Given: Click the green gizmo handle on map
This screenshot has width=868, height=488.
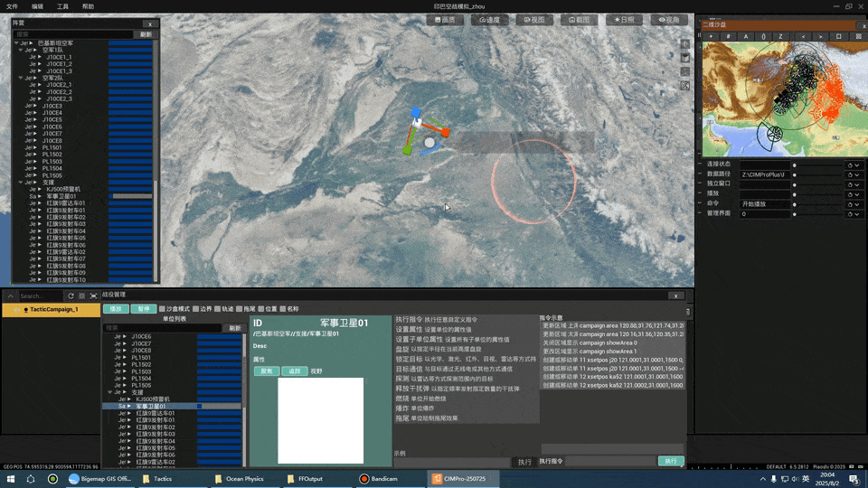Looking at the screenshot, I should (x=407, y=150).
